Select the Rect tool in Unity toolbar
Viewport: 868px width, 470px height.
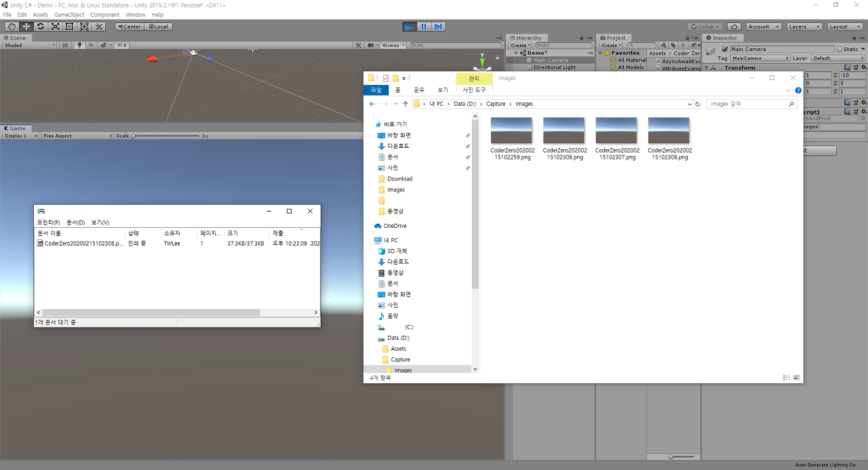coord(69,26)
